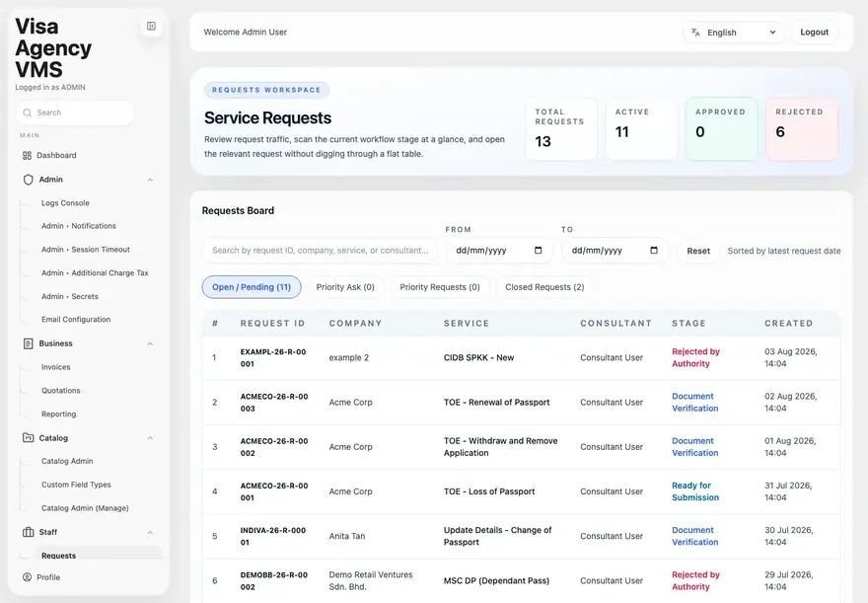Click the search magnifier icon in sidebar
868x603 pixels.
27,113
